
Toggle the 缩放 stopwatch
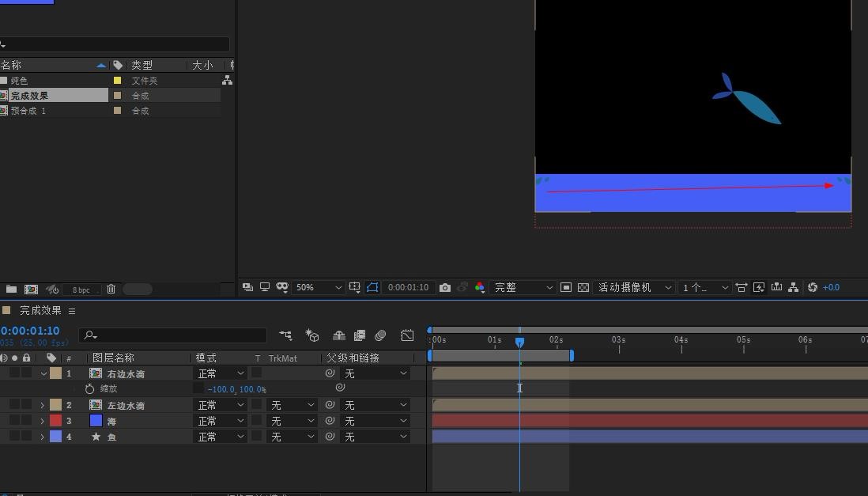[89, 388]
